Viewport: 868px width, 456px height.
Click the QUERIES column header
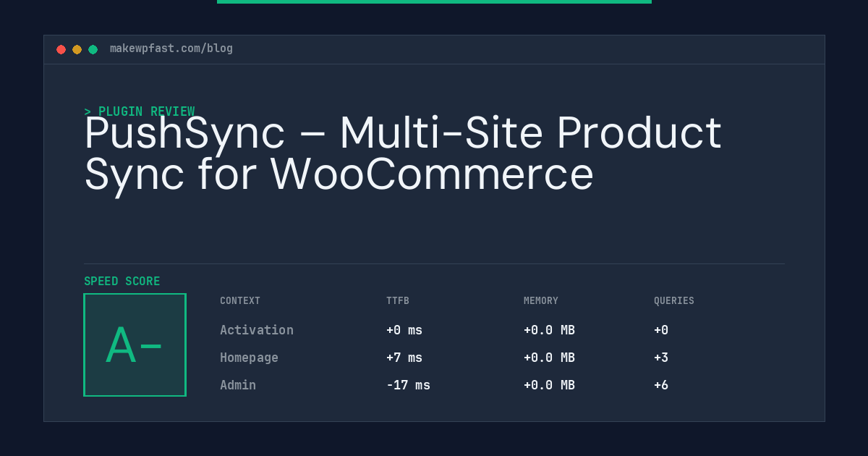coord(674,301)
